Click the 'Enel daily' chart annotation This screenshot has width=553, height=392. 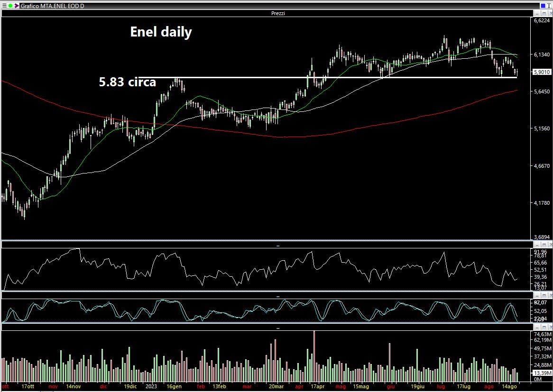point(161,32)
